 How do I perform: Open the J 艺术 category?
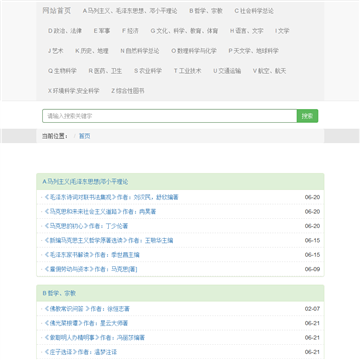[x=55, y=51]
